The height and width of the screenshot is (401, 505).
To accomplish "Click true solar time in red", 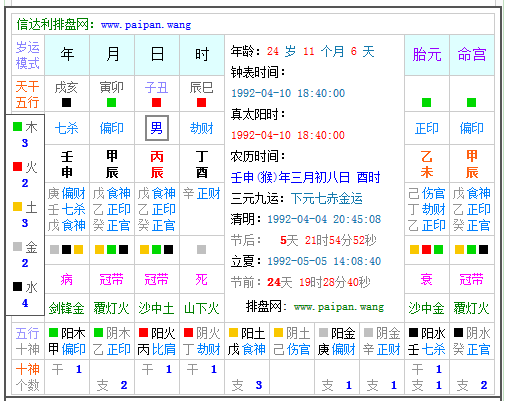I will pos(288,135).
